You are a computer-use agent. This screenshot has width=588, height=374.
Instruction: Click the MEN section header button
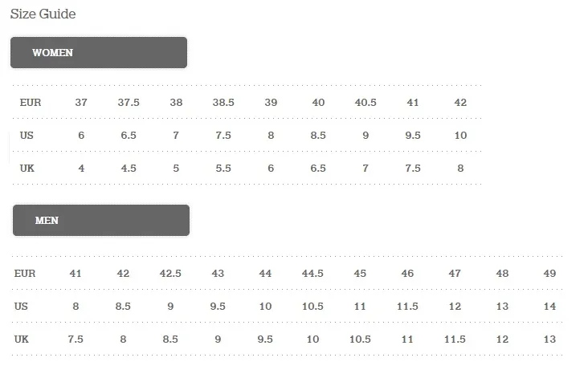point(101,221)
